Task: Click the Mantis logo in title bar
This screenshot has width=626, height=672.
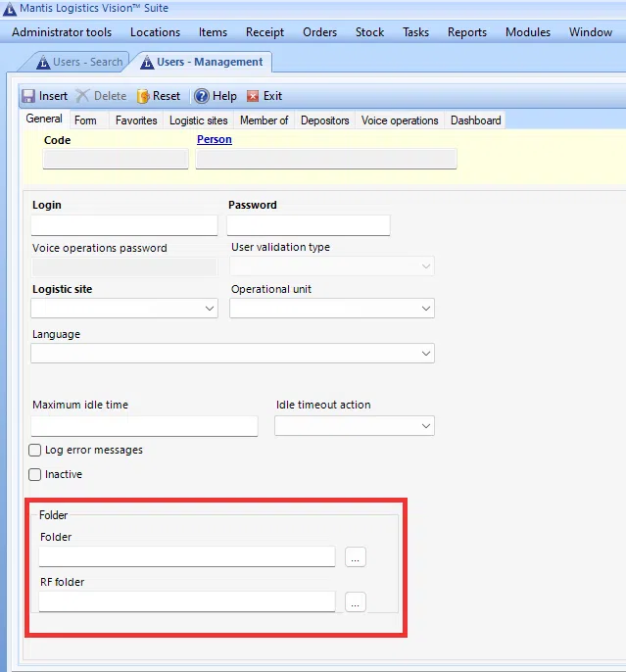Action: tap(10, 8)
